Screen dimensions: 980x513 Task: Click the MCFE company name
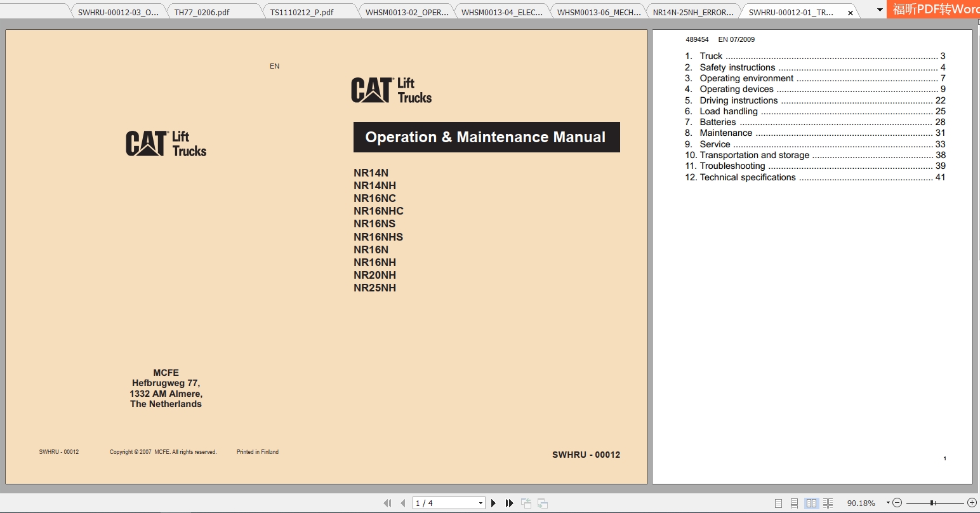click(166, 373)
